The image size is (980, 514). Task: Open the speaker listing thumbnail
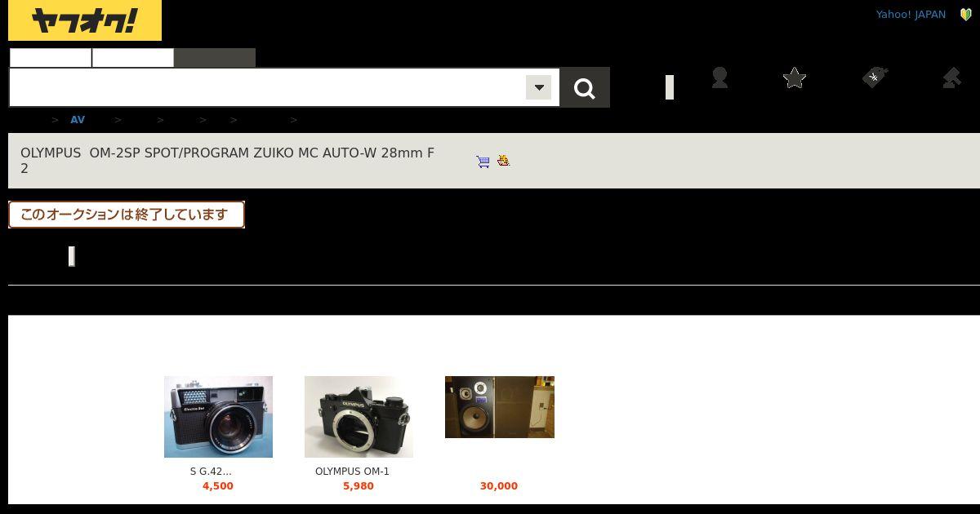pos(500,407)
